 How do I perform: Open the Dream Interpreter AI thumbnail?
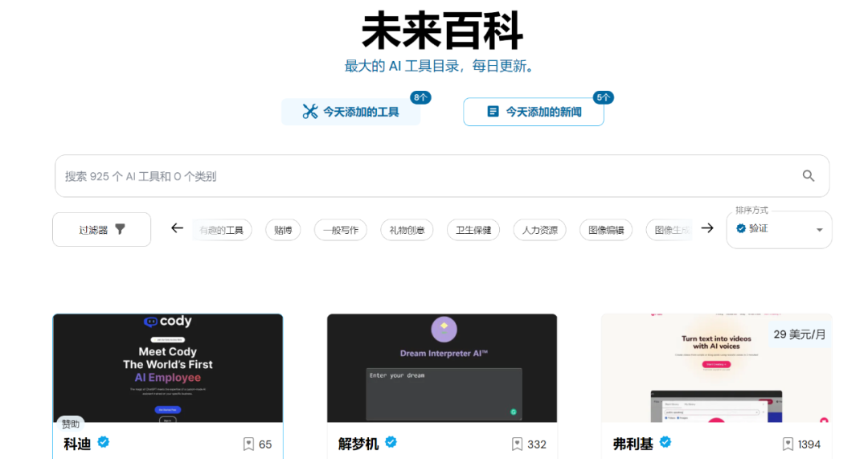pos(442,368)
